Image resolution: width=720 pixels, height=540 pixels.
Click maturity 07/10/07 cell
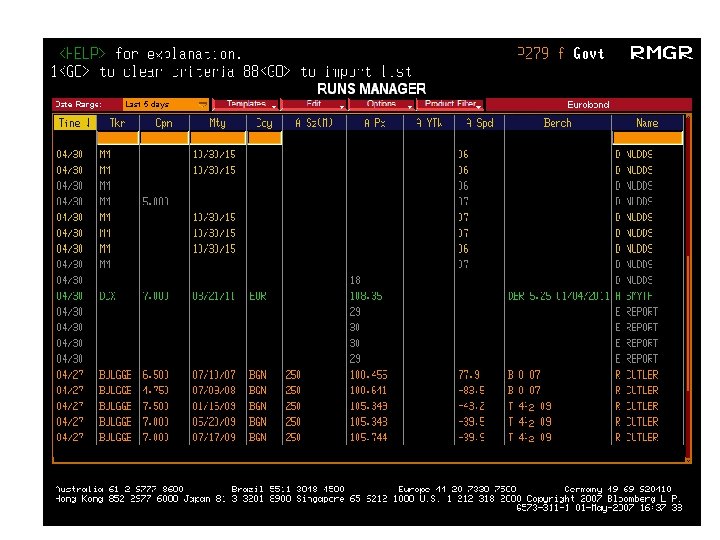tap(214, 375)
